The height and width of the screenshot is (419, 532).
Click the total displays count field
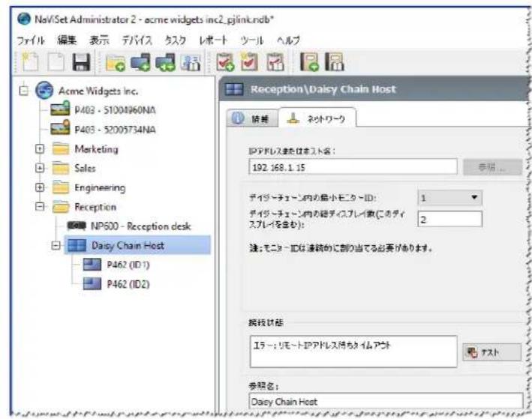pos(449,219)
